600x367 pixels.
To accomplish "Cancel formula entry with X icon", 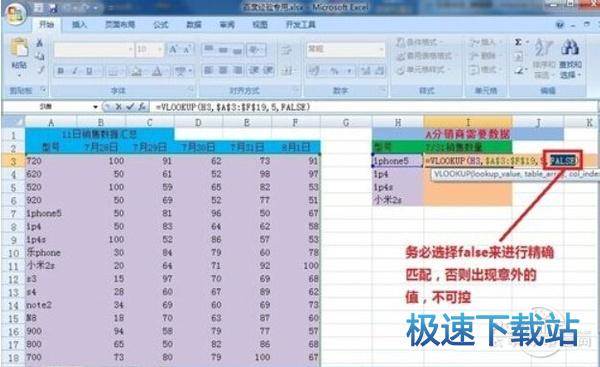I will tap(118, 107).
